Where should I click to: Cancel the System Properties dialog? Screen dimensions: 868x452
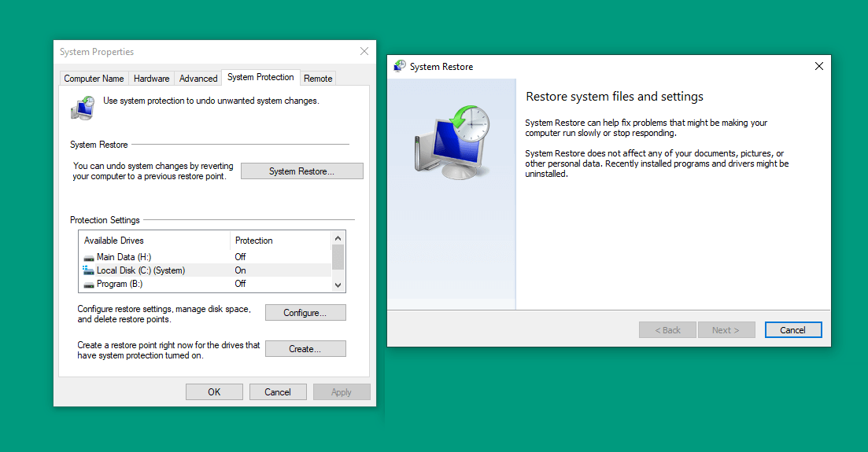pos(278,392)
